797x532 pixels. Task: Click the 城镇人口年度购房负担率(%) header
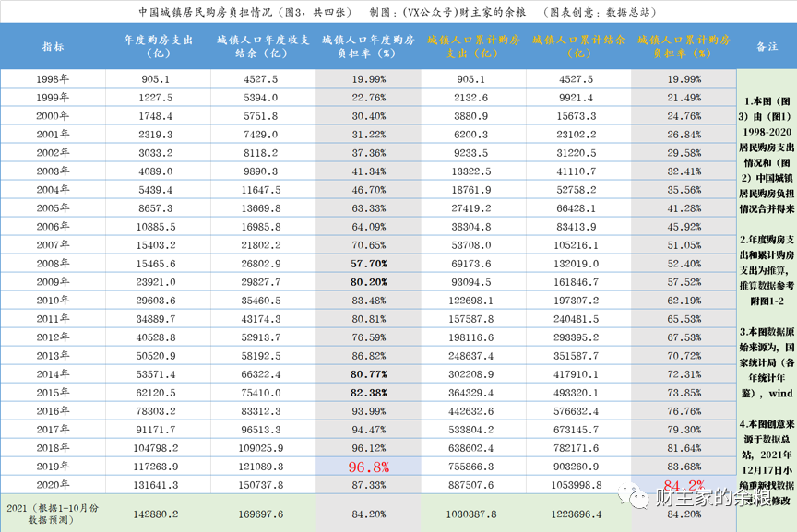tap(368, 46)
